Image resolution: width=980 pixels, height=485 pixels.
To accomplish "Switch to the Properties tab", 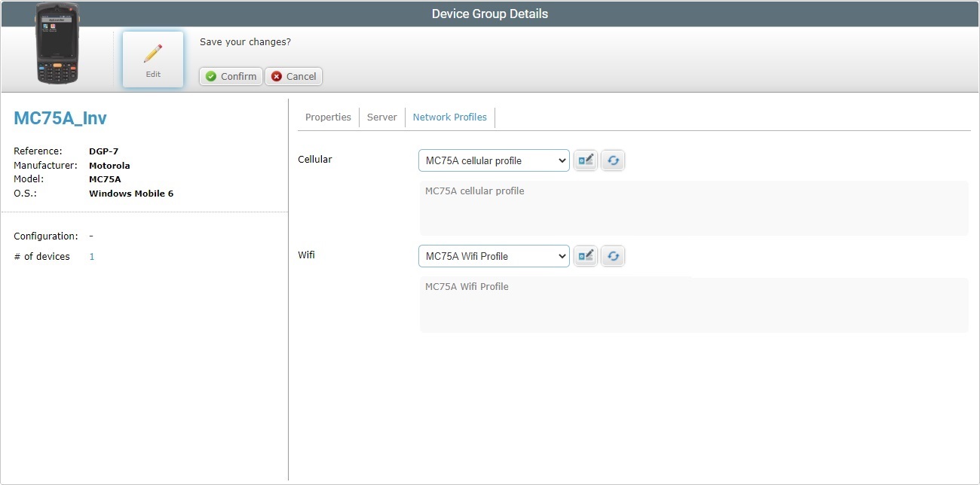I will (327, 117).
